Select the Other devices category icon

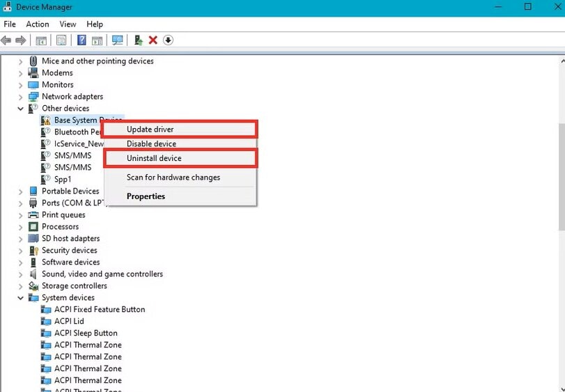tap(33, 108)
